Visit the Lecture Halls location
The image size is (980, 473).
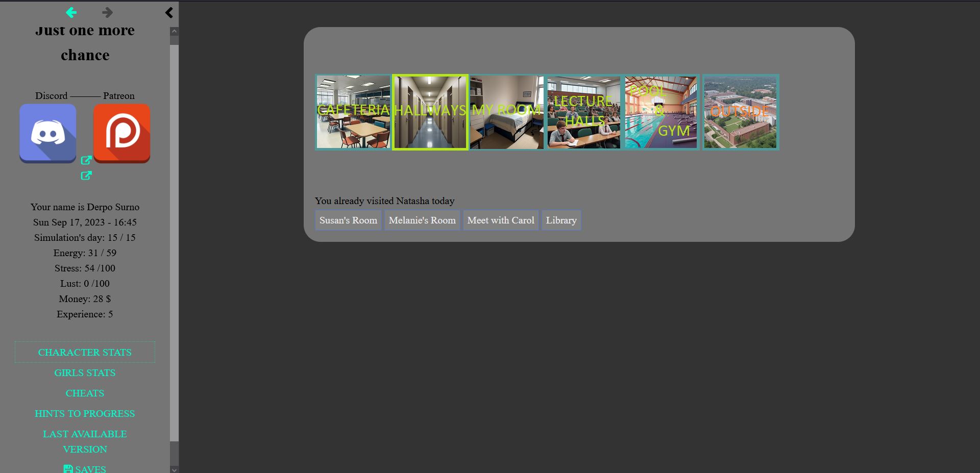click(x=583, y=112)
